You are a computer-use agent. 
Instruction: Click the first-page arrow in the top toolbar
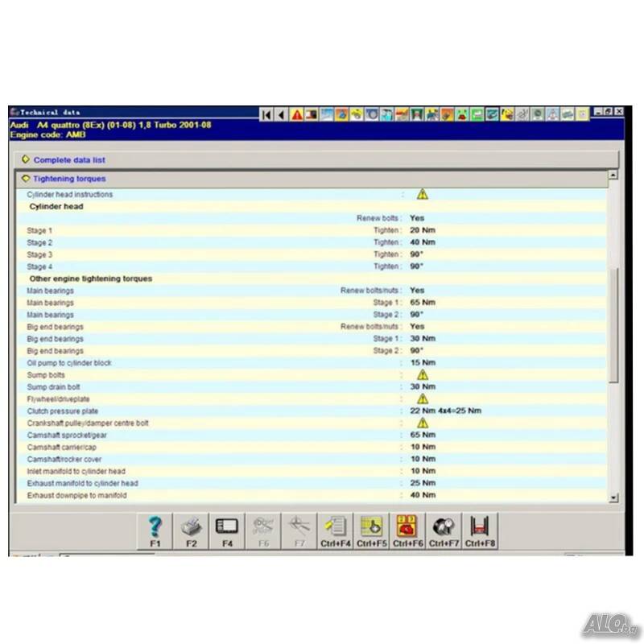(266, 114)
